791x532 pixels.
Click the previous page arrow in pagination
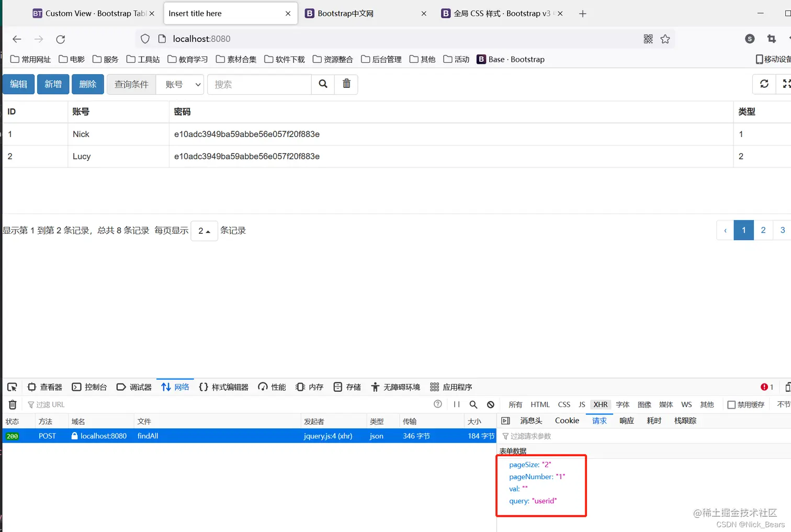725,230
